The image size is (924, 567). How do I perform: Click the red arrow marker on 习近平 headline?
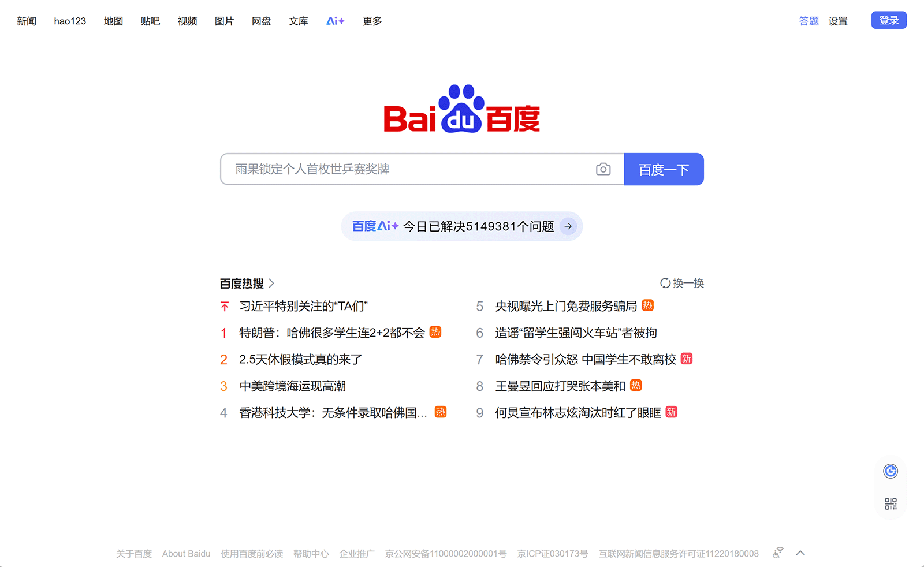(x=224, y=306)
